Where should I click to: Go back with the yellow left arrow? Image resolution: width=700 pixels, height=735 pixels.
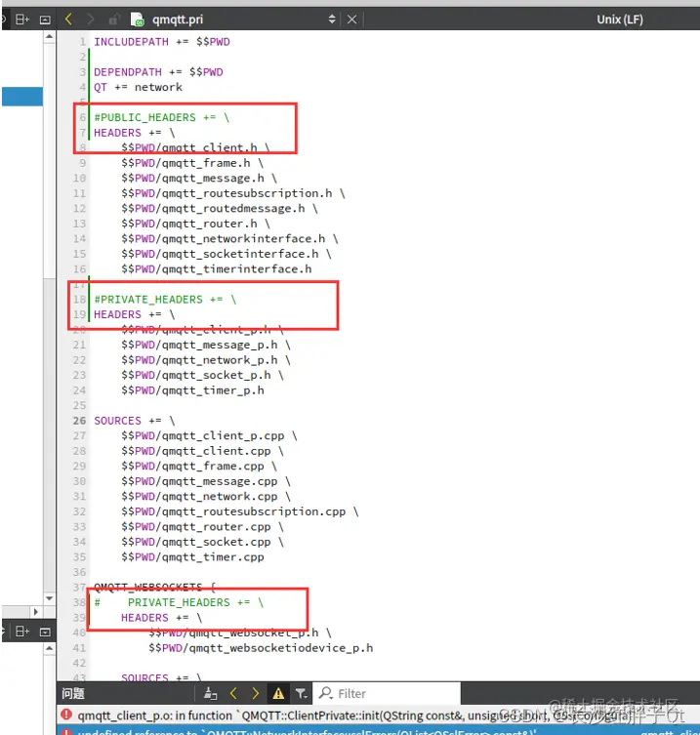coord(68,20)
